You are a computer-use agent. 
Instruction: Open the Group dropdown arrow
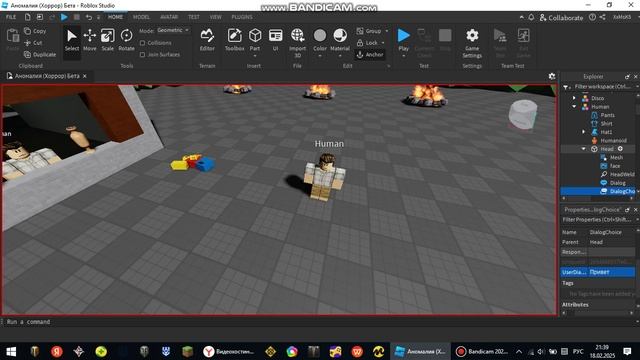[387, 31]
